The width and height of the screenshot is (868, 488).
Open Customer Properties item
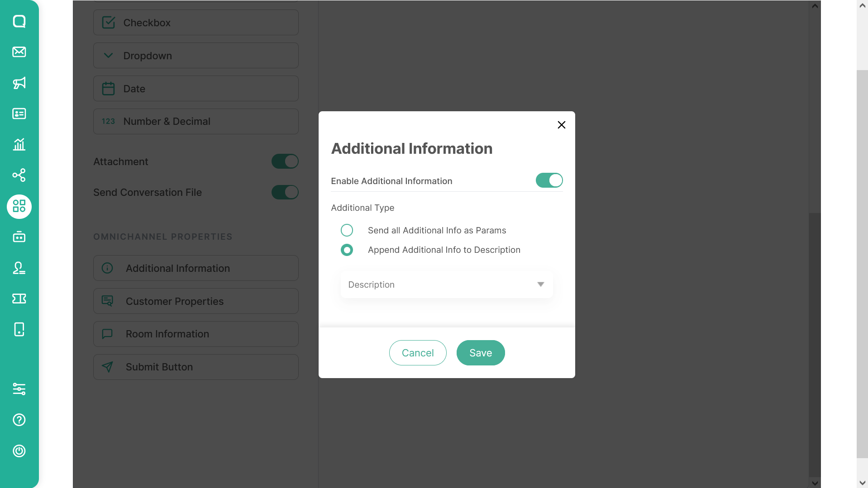(x=196, y=301)
